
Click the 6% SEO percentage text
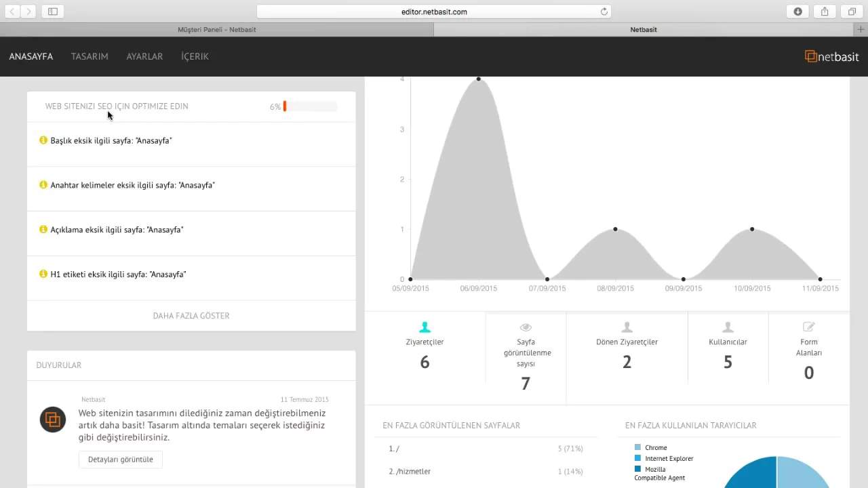point(275,107)
